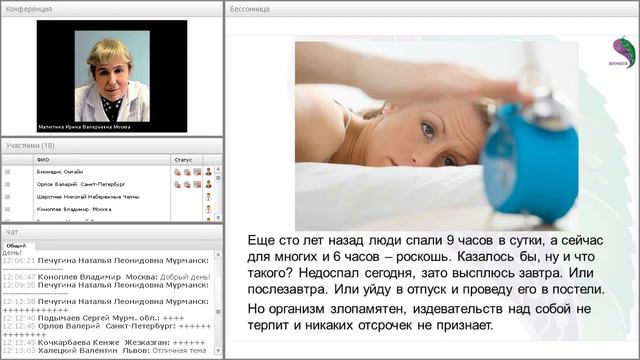640x360 pixels.
Task: Click second status icon in Биомедис Онлайн row
Action: click(x=187, y=172)
